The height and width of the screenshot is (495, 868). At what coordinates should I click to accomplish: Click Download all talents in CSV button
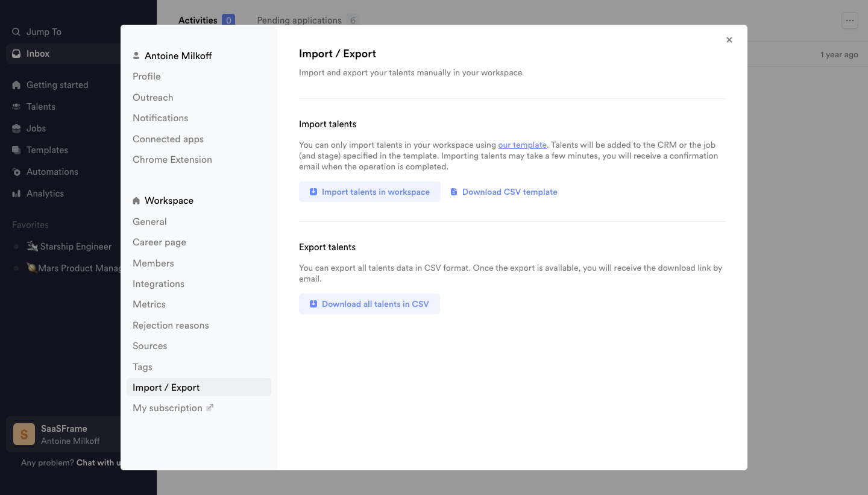(x=370, y=304)
